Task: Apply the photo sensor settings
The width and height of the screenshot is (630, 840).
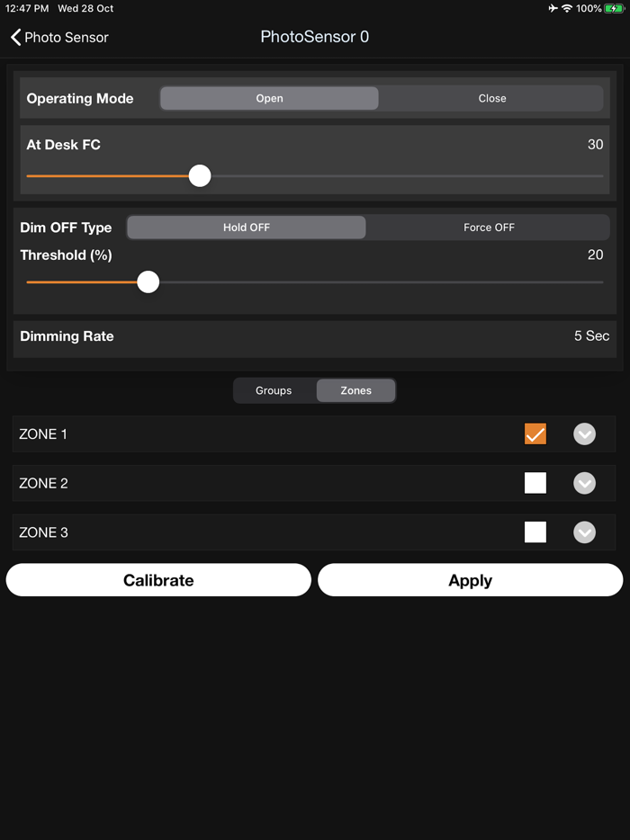Action: 470,580
